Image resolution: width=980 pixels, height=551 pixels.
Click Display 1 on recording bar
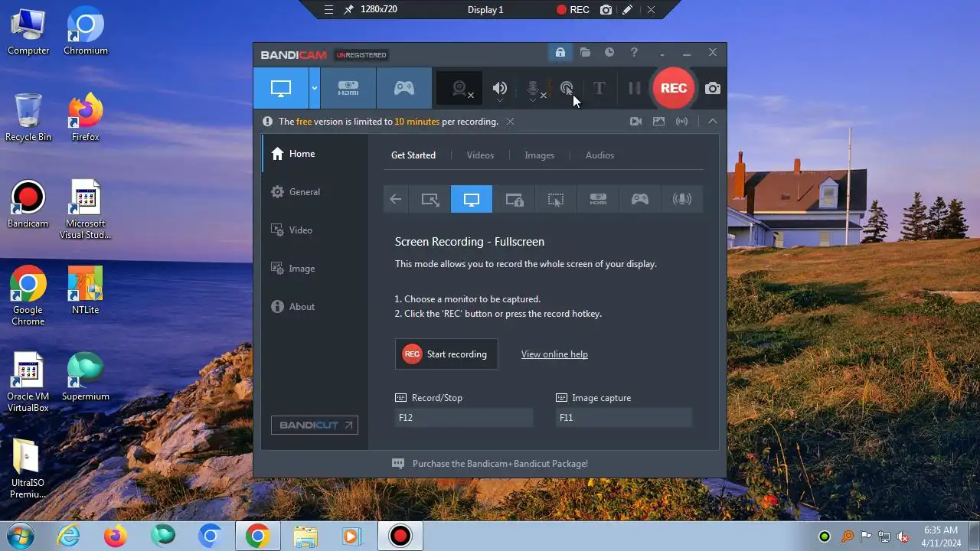tap(485, 10)
